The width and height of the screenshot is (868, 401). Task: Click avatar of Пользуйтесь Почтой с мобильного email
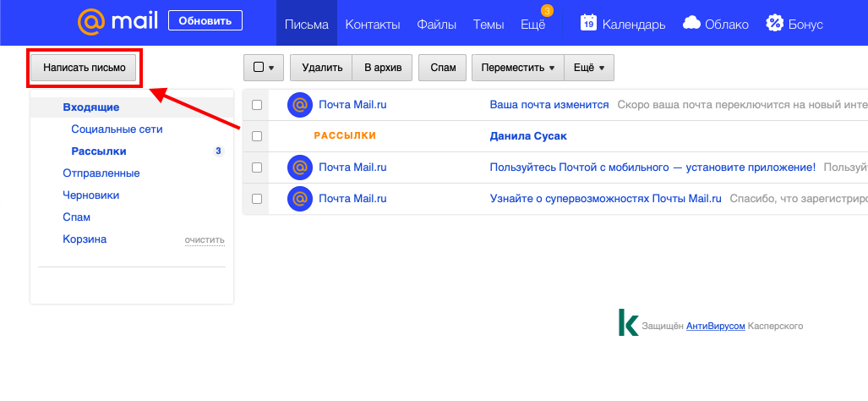point(300,168)
